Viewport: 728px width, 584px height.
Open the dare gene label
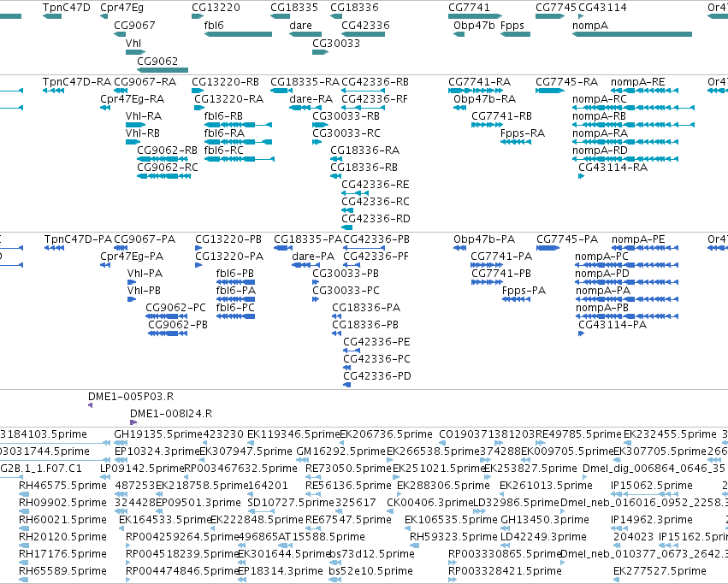300,26
